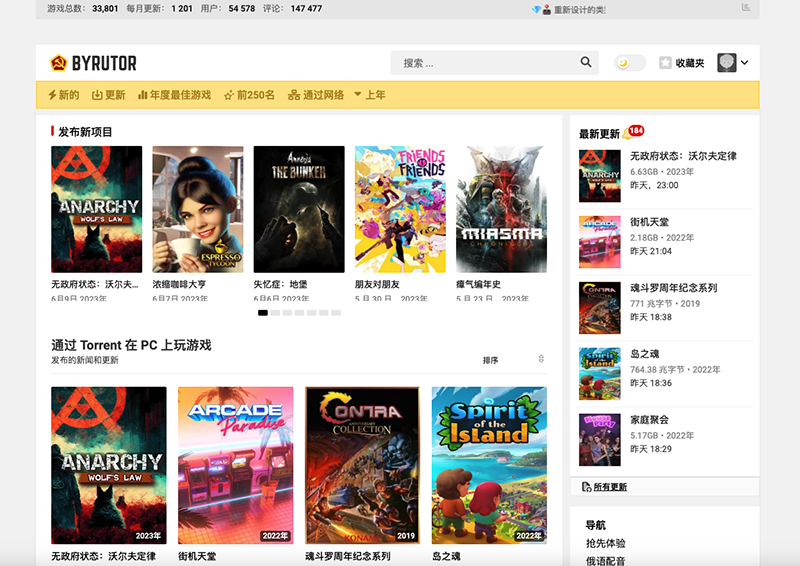Open Amnesia The Bunker carousel cover
The width and height of the screenshot is (800, 566).
[x=299, y=209]
